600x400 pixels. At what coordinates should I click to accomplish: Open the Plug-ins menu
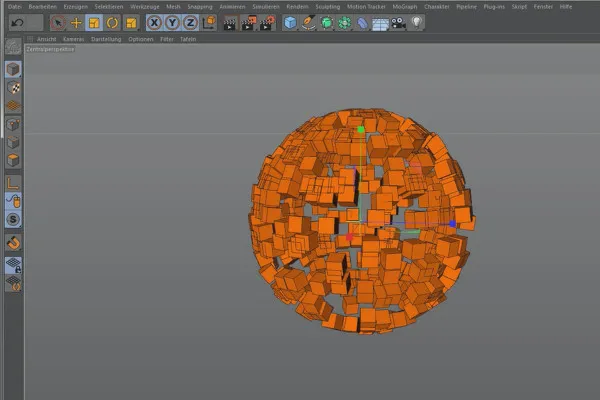[x=494, y=7]
